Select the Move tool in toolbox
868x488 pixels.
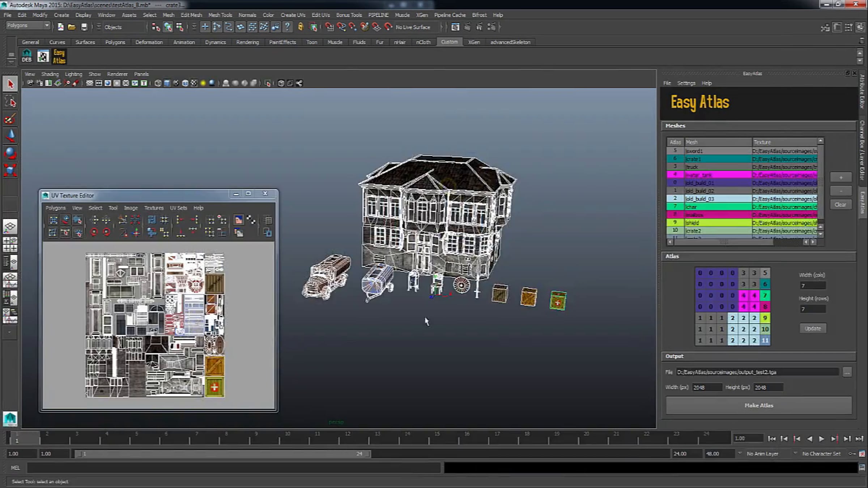pyautogui.click(x=10, y=135)
